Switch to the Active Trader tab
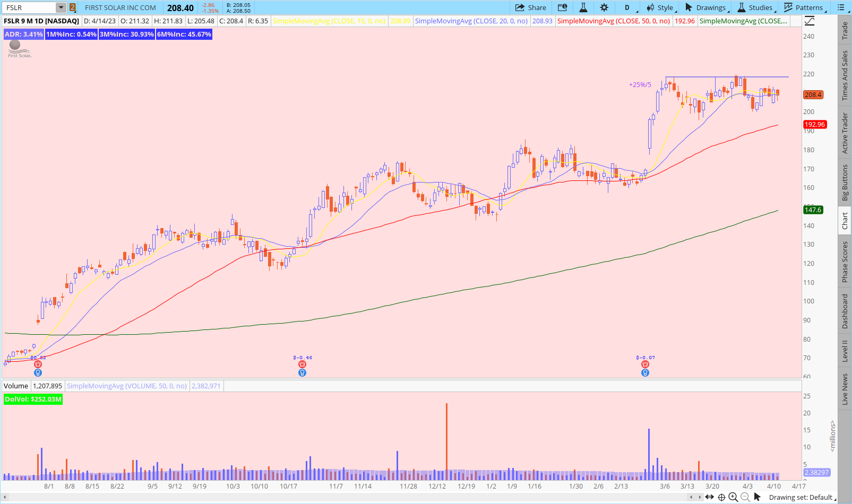The image size is (852, 504). (x=845, y=133)
